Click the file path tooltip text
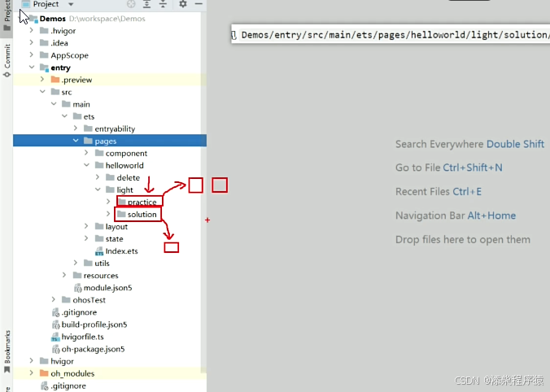Viewport: 550px width, 392px height. [395, 35]
